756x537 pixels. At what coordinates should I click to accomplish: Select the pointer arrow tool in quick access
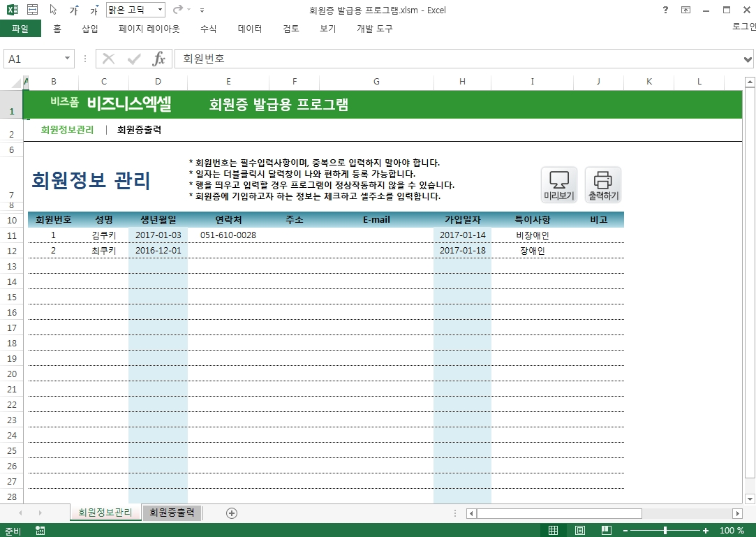click(54, 10)
